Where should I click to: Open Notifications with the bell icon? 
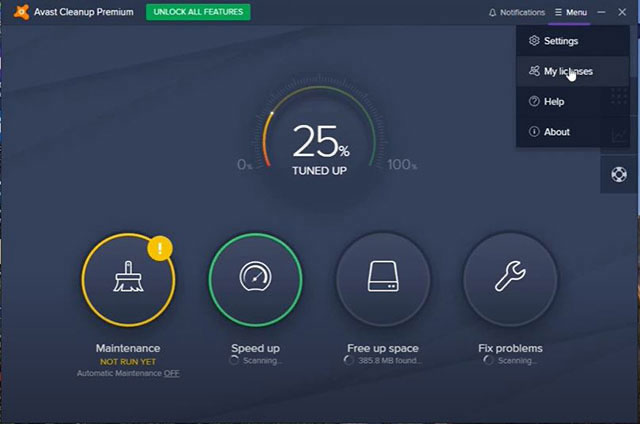(516, 12)
